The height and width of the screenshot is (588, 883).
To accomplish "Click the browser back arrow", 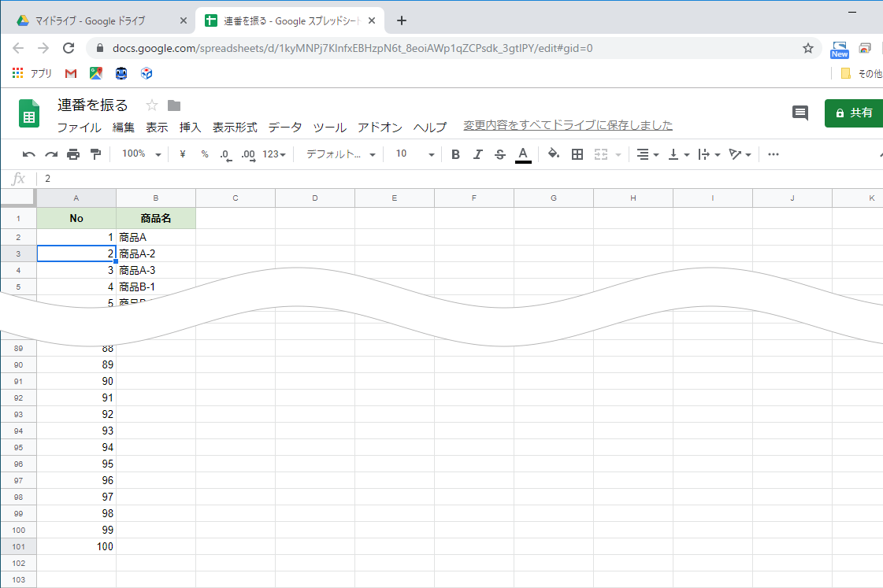I will pyautogui.click(x=18, y=48).
